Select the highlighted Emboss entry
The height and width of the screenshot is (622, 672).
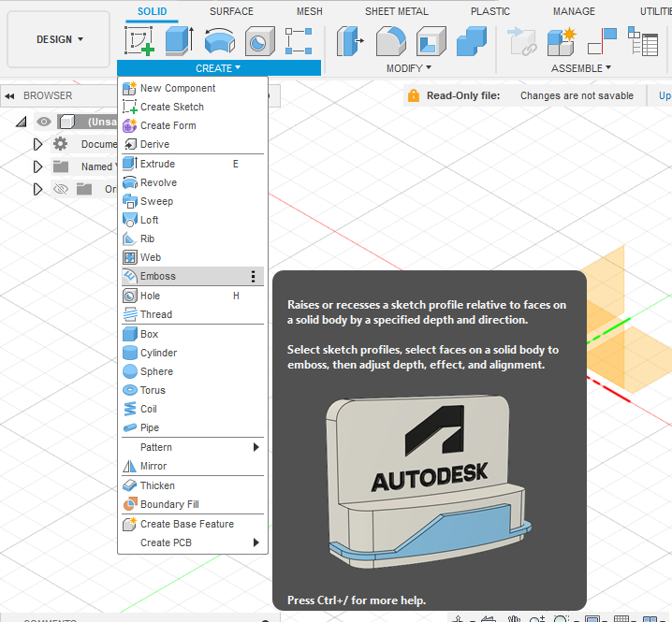tap(193, 276)
